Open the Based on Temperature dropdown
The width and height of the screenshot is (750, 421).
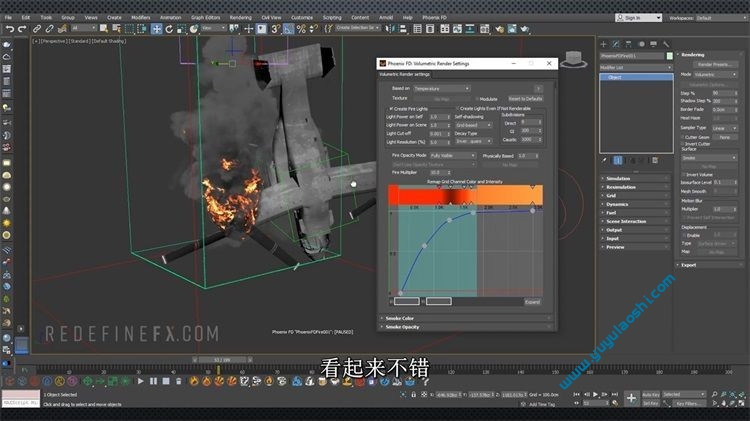click(441, 89)
